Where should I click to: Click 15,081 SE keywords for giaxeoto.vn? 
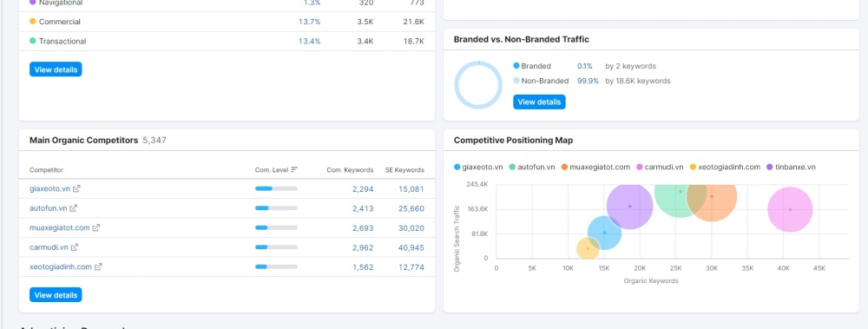click(x=411, y=189)
